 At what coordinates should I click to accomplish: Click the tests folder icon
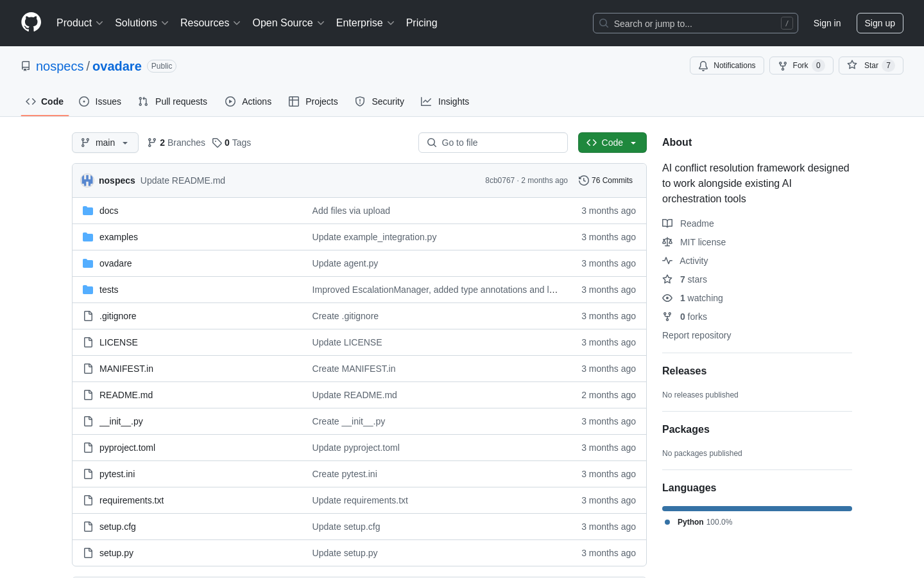pos(88,290)
